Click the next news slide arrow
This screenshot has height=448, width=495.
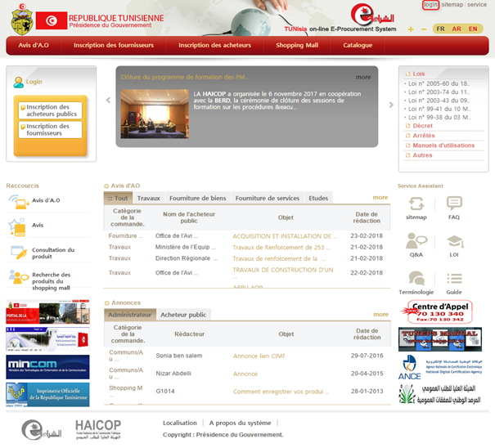[x=390, y=105]
